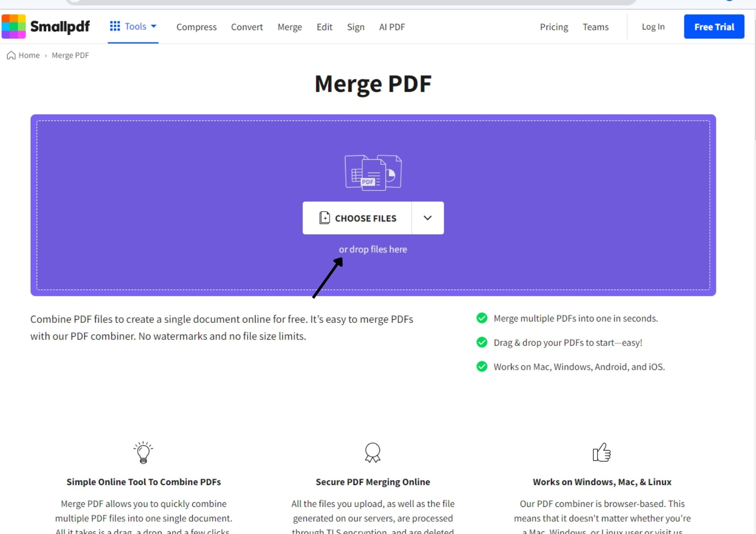
Task: Click the award ribbon secure icon
Action: click(372, 452)
